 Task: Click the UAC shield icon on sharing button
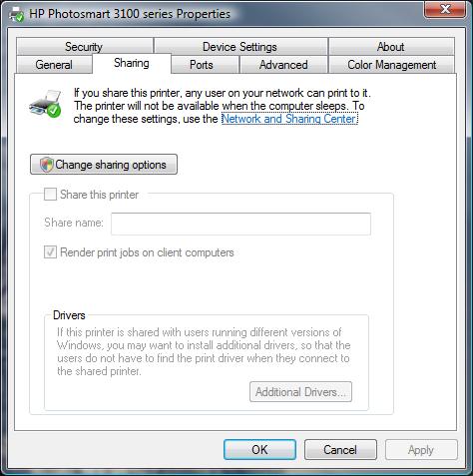point(46,165)
